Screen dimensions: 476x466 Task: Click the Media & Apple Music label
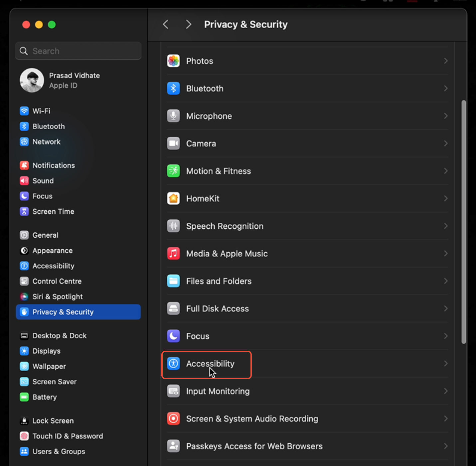[227, 254]
